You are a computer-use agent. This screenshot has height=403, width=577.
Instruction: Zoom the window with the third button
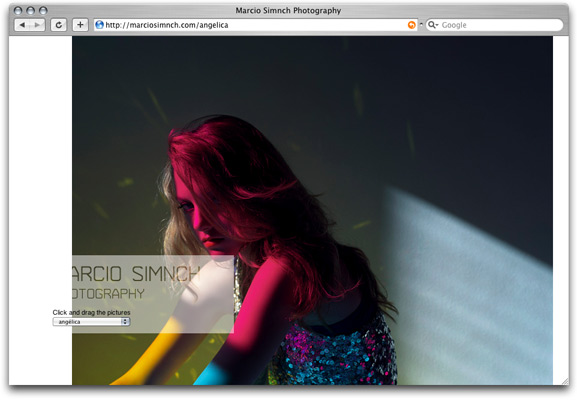(43, 10)
